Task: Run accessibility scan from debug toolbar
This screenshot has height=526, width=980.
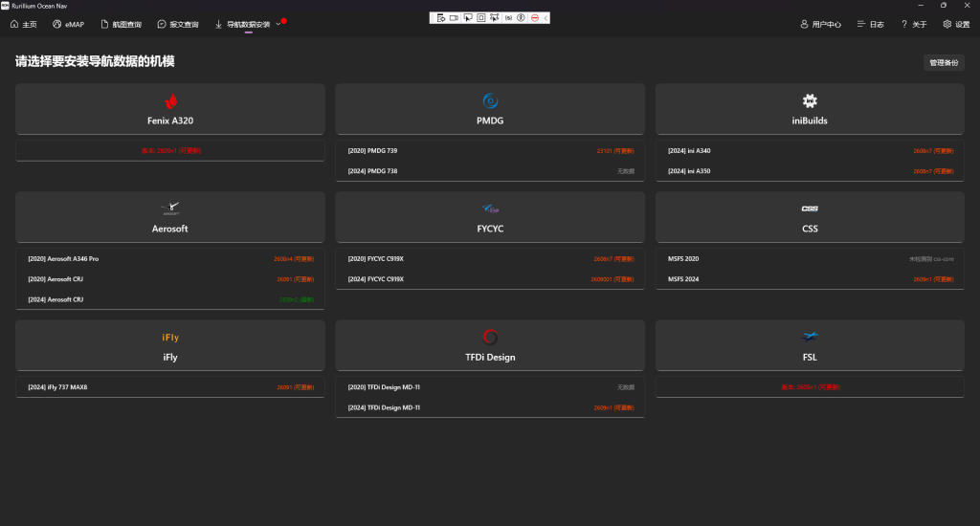Action: point(521,18)
